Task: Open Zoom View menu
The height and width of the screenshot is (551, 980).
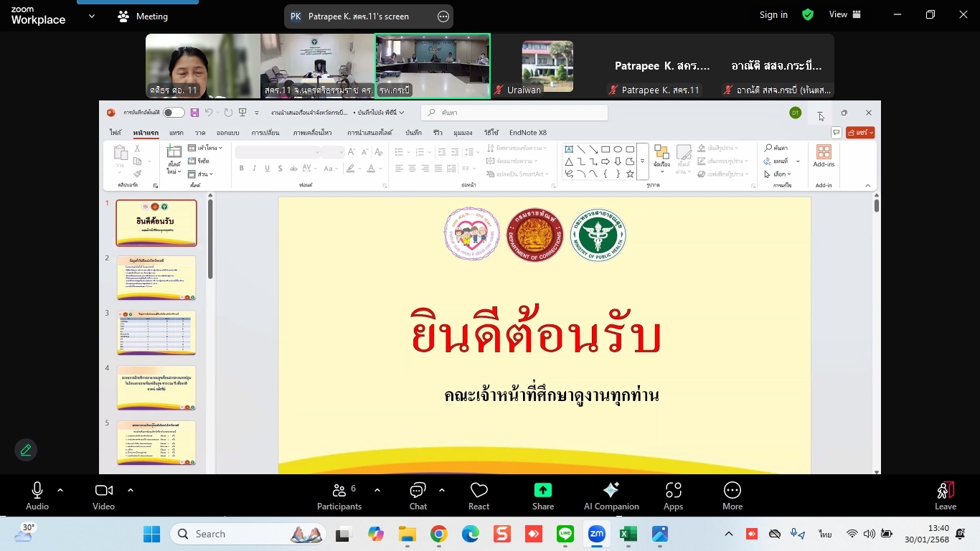Action: tap(844, 14)
